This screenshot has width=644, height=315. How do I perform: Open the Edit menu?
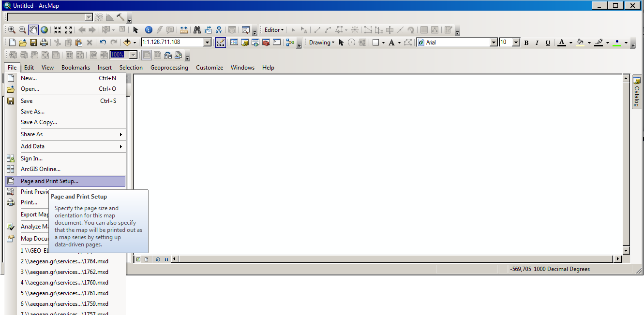pos(29,68)
